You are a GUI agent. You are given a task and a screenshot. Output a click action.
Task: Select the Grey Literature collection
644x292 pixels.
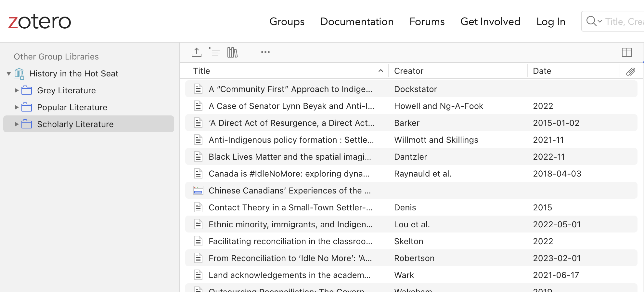coord(66,90)
